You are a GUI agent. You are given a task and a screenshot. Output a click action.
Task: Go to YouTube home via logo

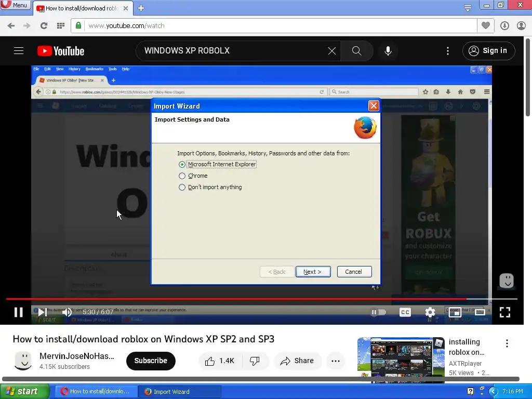tap(61, 51)
